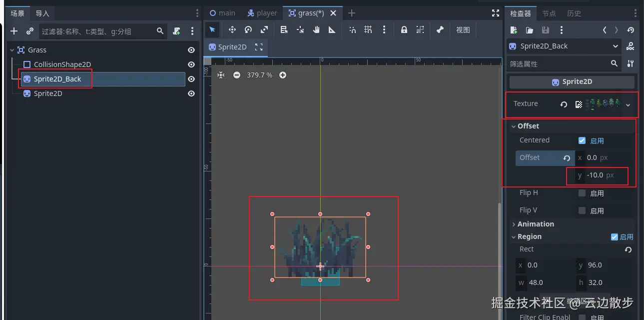Click the 筛选属性 filter properties field

(558, 64)
